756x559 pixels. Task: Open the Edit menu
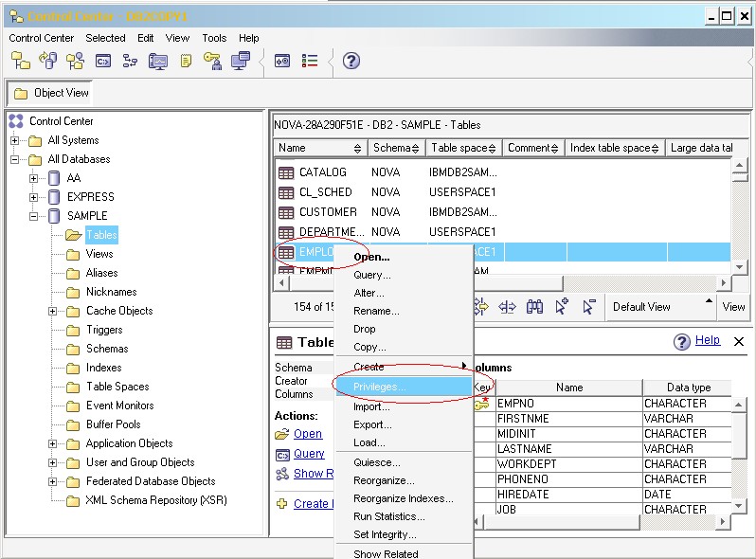[145, 38]
